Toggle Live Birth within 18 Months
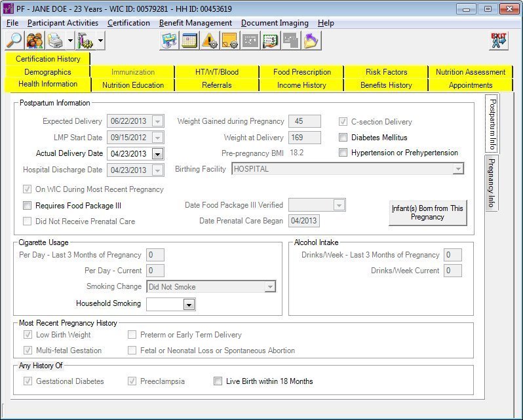Screen dimensions: 523x420 tap(218, 381)
